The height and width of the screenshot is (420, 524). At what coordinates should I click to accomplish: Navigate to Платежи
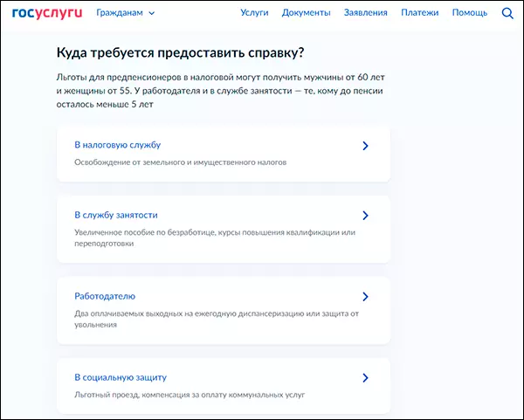419,13
